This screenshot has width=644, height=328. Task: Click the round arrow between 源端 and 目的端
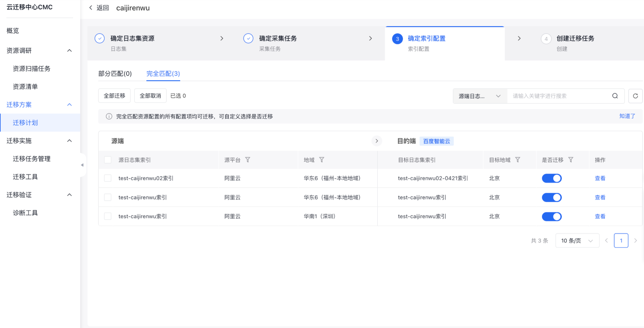(377, 141)
